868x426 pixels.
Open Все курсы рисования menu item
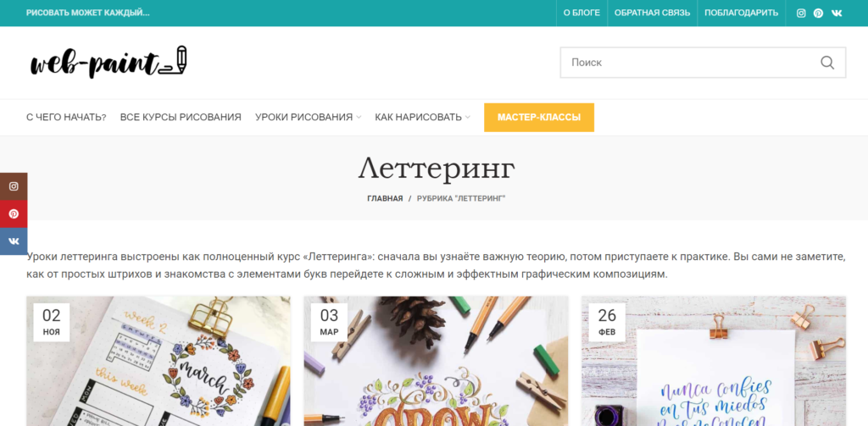181,117
